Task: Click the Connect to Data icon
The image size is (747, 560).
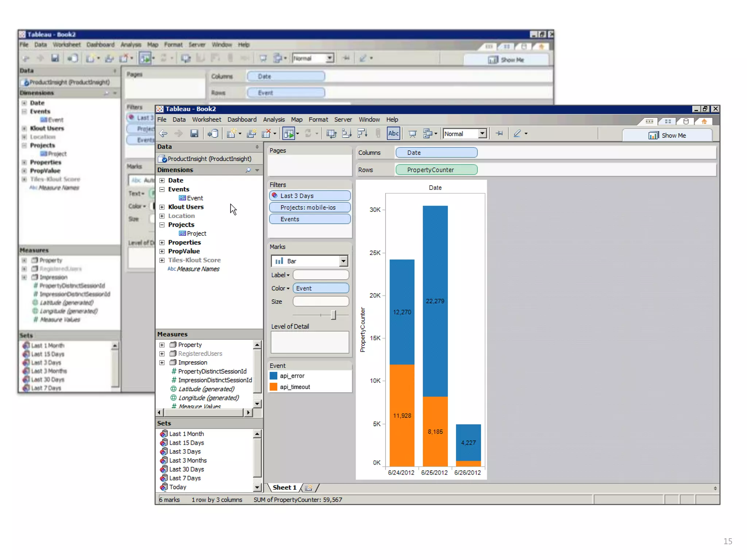Action: pyautogui.click(x=213, y=134)
